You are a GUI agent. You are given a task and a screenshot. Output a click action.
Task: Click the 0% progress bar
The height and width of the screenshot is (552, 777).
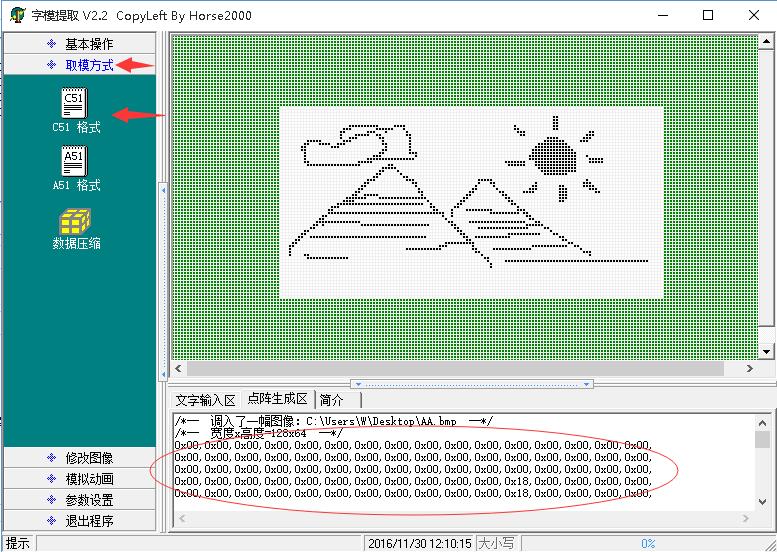(x=647, y=544)
